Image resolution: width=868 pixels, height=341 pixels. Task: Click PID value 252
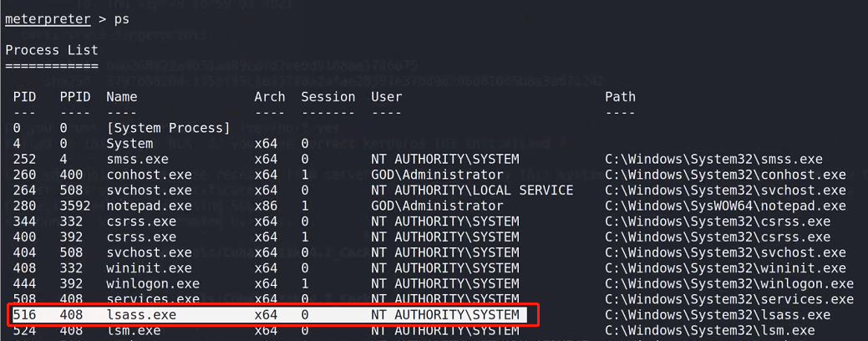point(24,160)
